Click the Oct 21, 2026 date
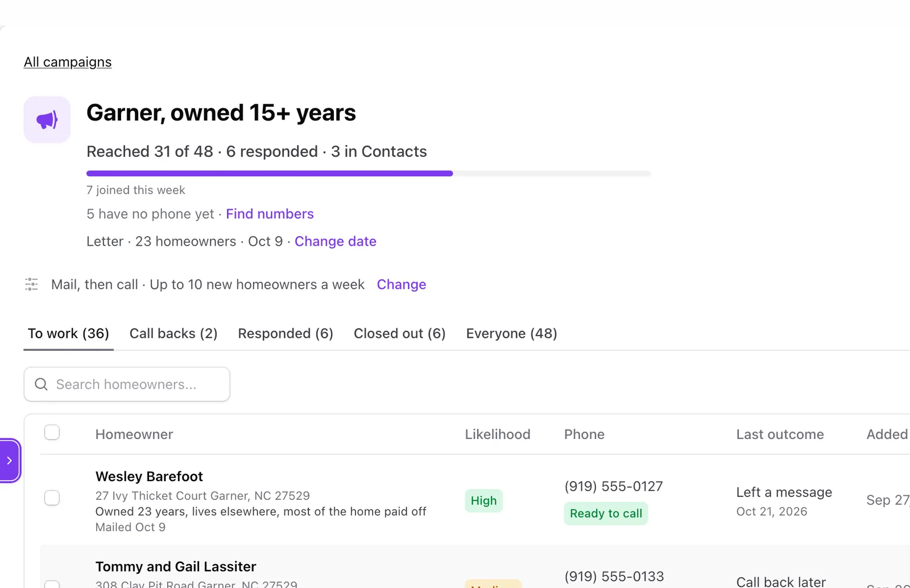The height and width of the screenshot is (588, 910). coord(772,512)
